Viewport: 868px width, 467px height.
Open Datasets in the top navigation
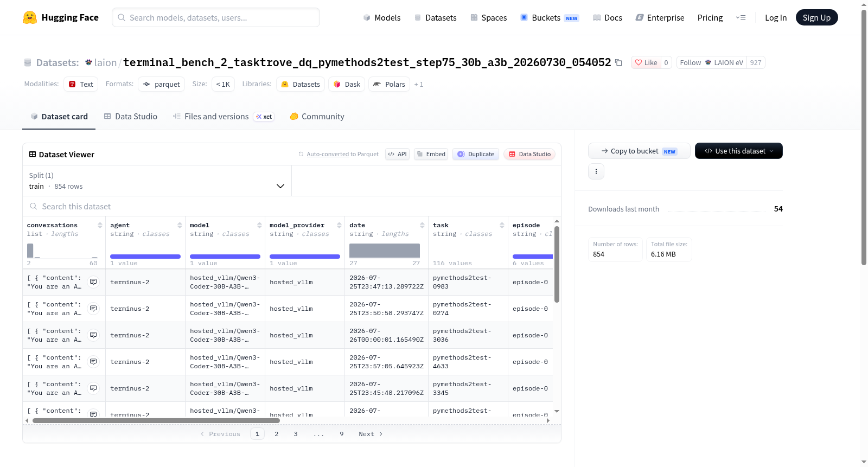point(435,17)
